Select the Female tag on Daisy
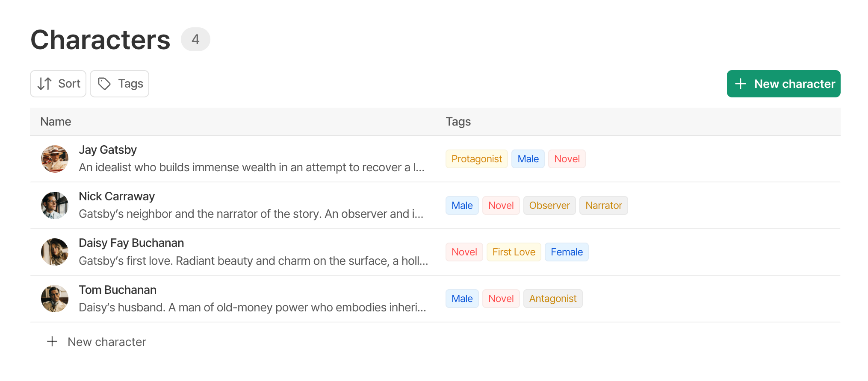The width and height of the screenshot is (868, 381). [567, 252]
